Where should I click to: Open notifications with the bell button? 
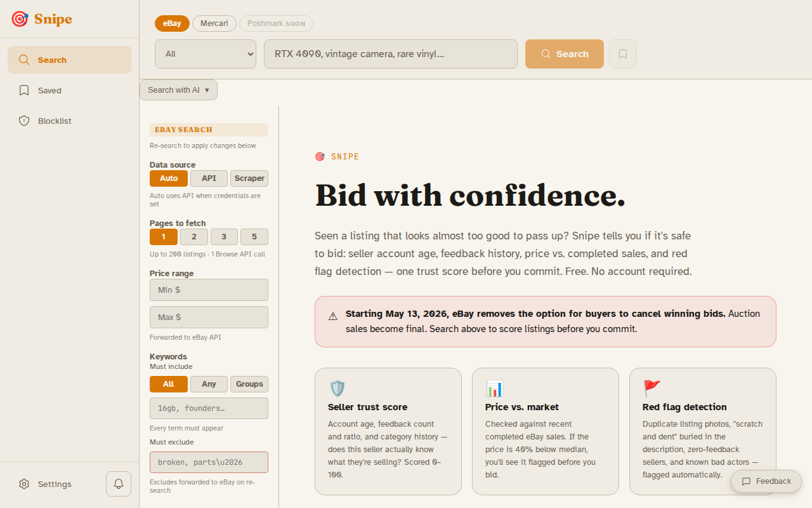coord(119,484)
